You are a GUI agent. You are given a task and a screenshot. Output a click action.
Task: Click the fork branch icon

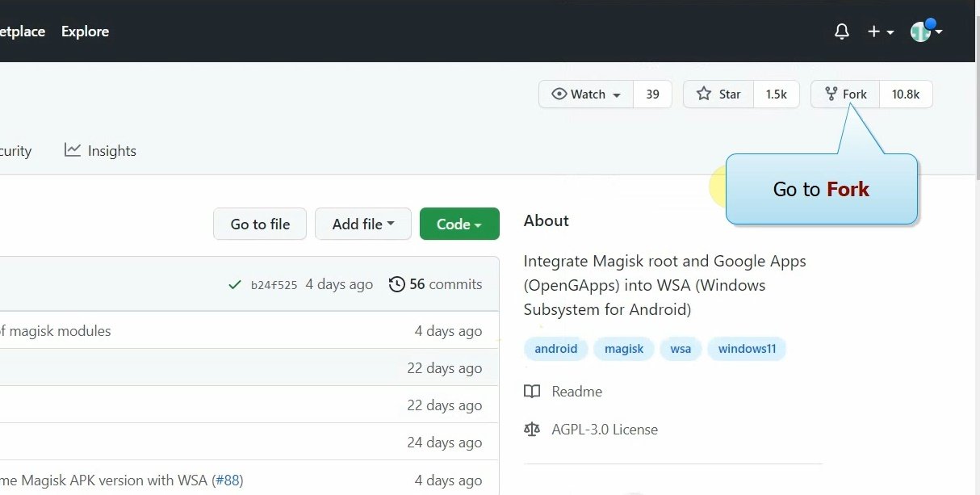tap(831, 94)
